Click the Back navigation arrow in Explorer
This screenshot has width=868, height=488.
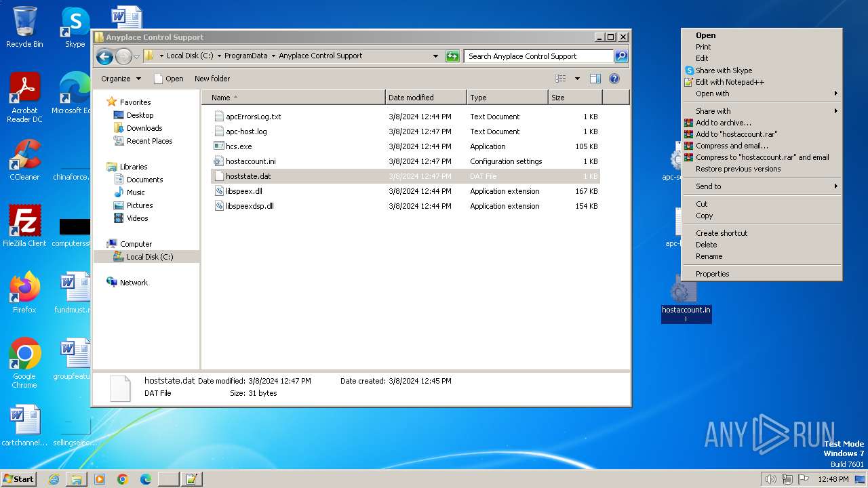click(104, 56)
